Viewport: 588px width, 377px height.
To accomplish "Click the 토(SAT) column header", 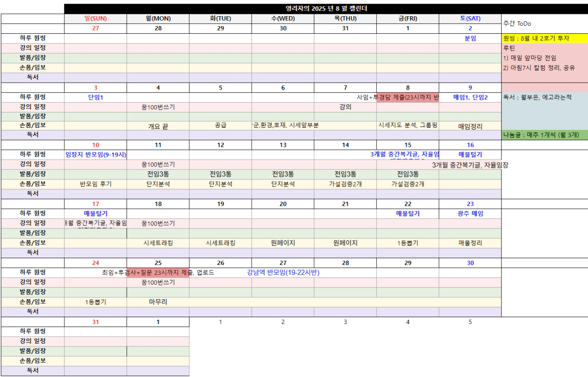I will tap(470, 18).
